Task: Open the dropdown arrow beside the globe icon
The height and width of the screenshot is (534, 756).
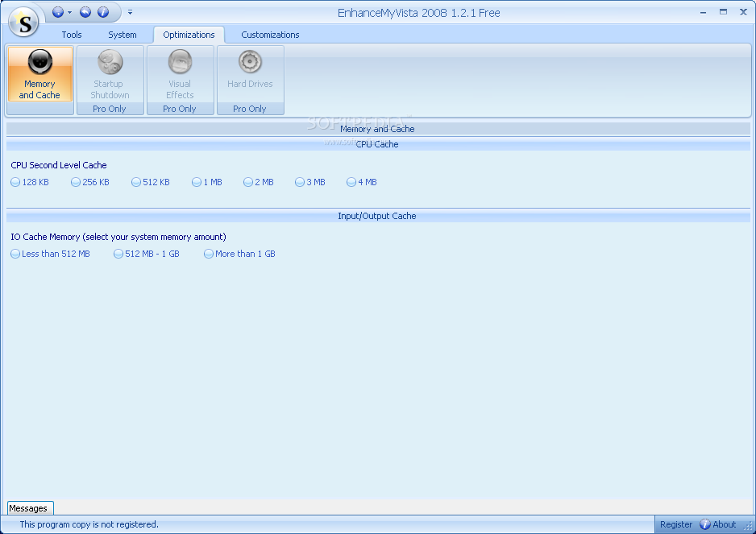Action: [x=69, y=13]
